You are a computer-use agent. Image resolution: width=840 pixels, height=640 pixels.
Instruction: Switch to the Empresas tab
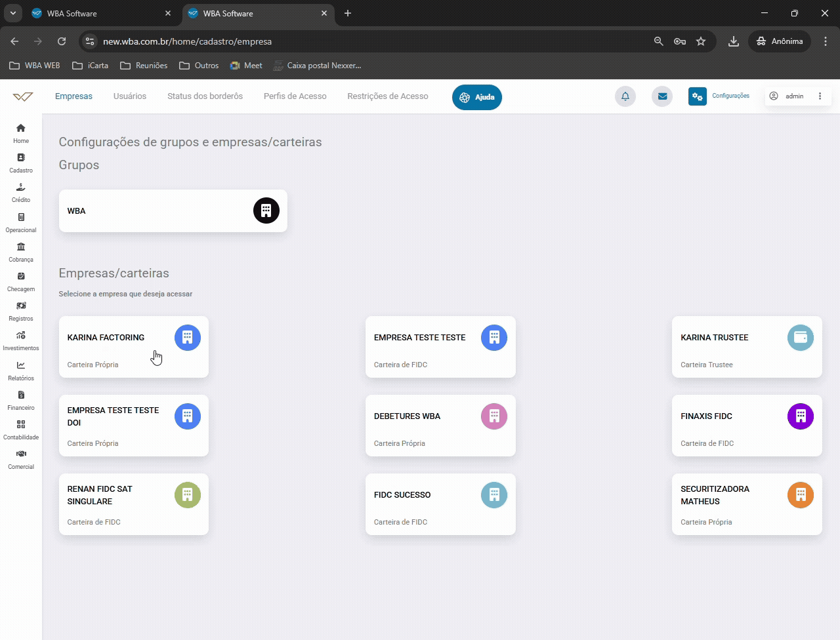pos(73,96)
